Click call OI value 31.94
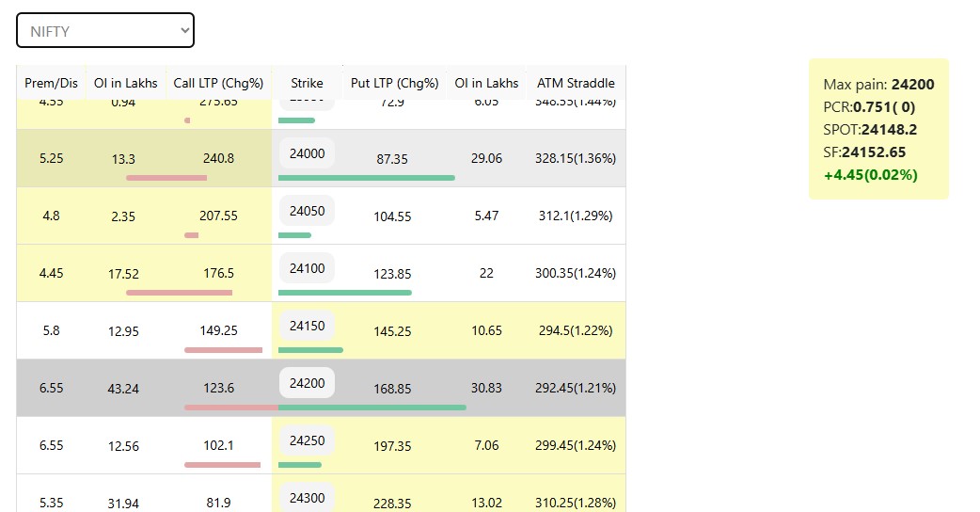The image size is (980, 512). 123,504
